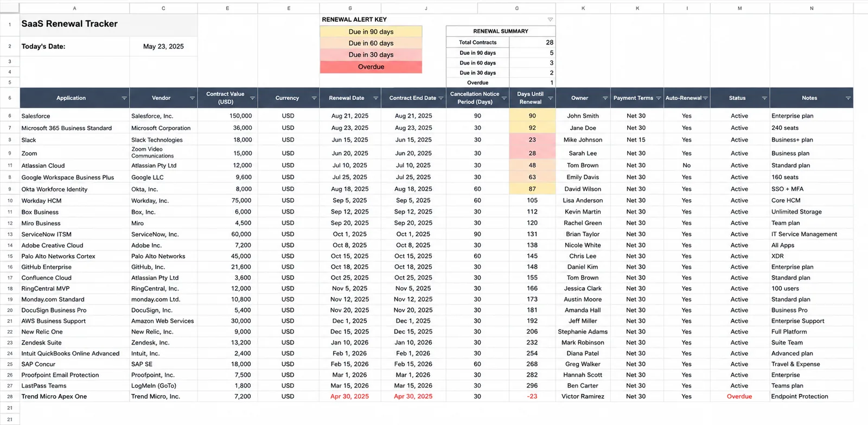Select the column A header
This screenshot has height=425, width=868.
coord(74,8)
